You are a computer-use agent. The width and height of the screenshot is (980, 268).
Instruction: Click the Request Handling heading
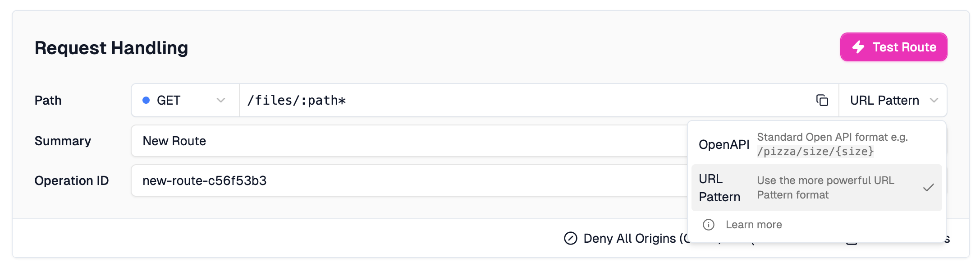[x=111, y=48]
